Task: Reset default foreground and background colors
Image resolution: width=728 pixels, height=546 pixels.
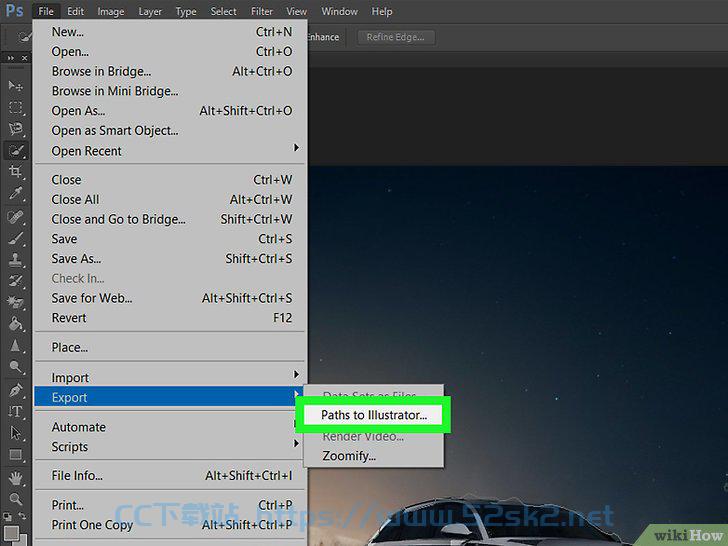Action: point(7,516)
